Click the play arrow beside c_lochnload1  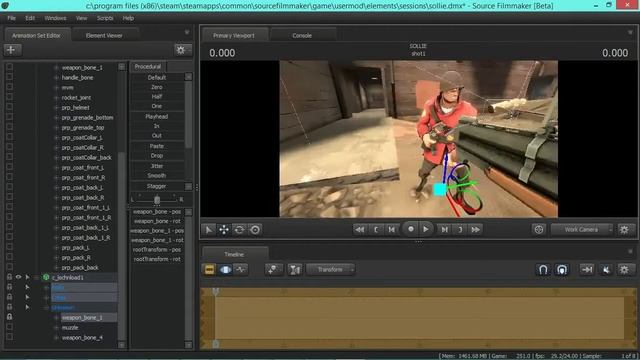pyautogui.click(x=28, y=278)
